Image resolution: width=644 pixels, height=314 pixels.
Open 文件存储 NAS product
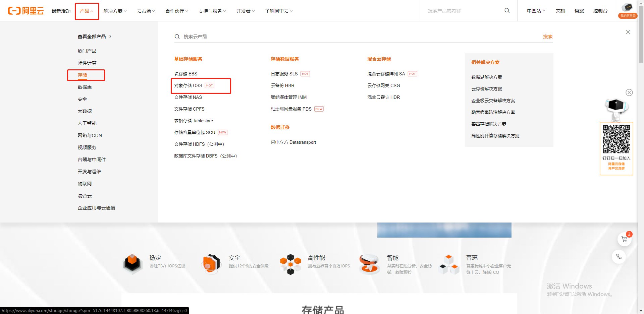pos(188,97)
